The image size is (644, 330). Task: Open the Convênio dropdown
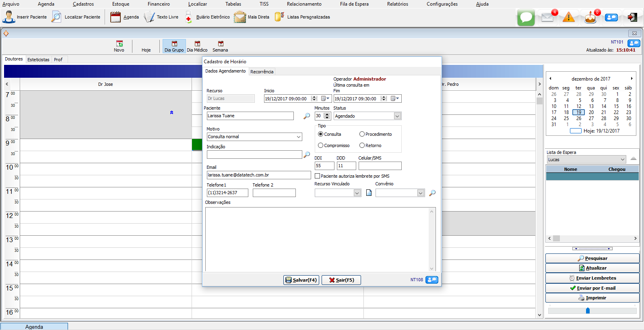421,193
